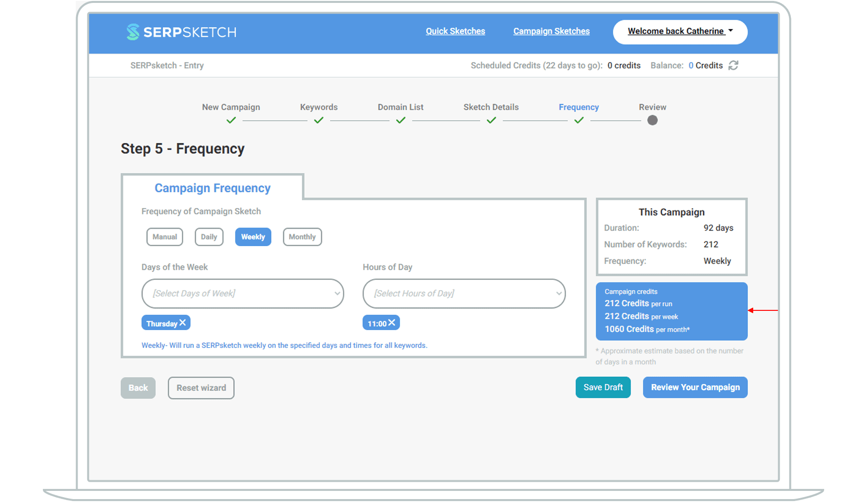Remove the Thursday tag via its X
868x502 pixels.
(x=183, y=323)
